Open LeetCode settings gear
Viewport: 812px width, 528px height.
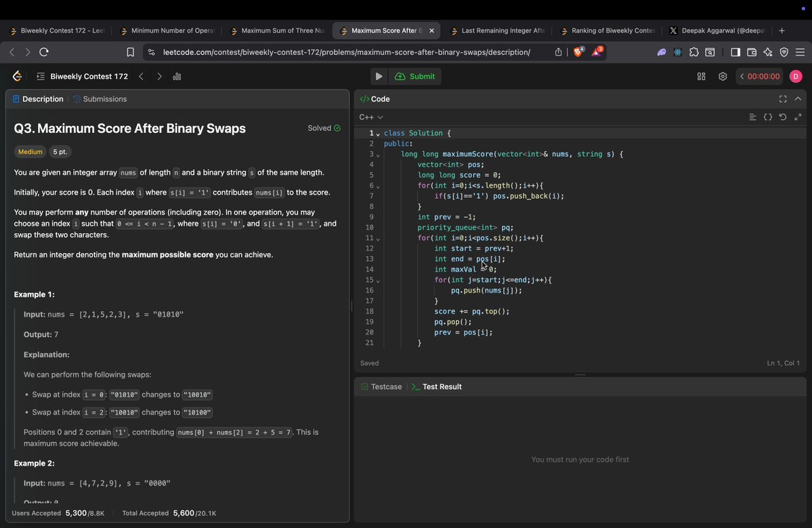coord(723,76)
